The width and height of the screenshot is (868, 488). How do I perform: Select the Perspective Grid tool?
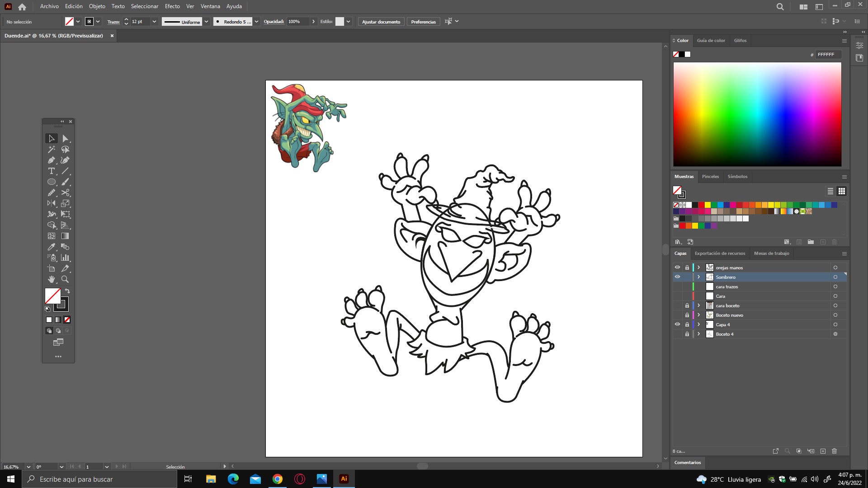point(65,225)
